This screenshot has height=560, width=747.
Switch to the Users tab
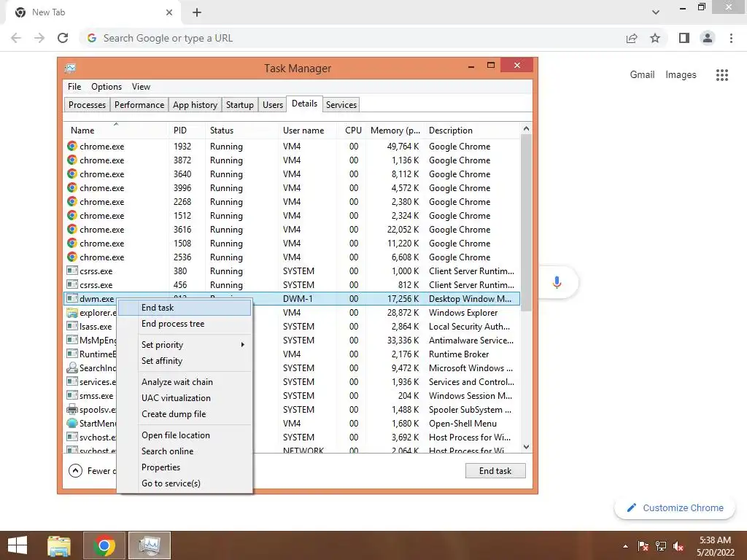pyautogui.click(x=273, y=105)
